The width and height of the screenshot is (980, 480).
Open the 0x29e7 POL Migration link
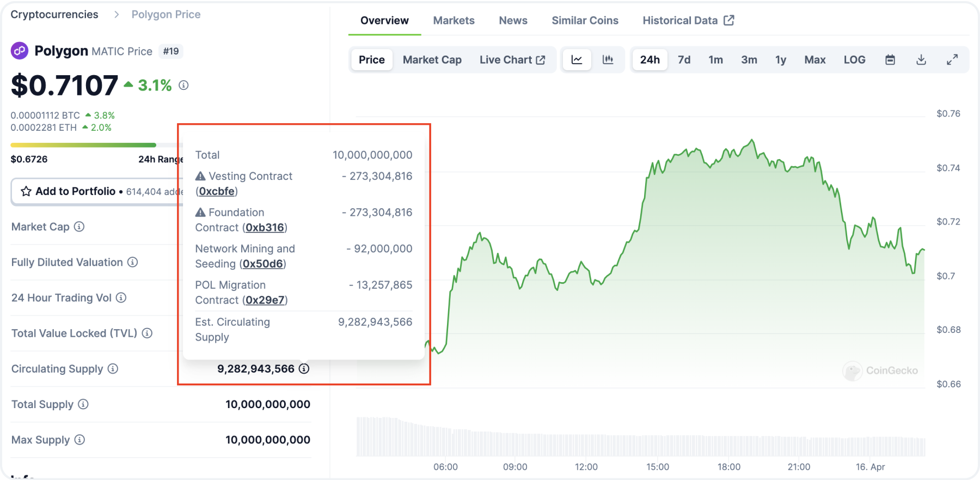265,300
